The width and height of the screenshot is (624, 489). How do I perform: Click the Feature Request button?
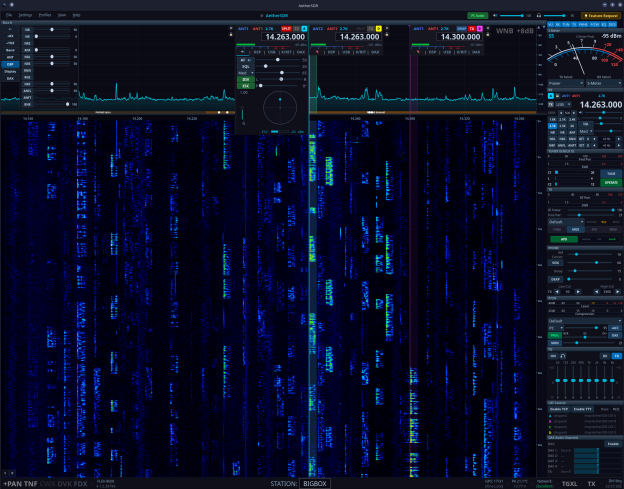601,16
